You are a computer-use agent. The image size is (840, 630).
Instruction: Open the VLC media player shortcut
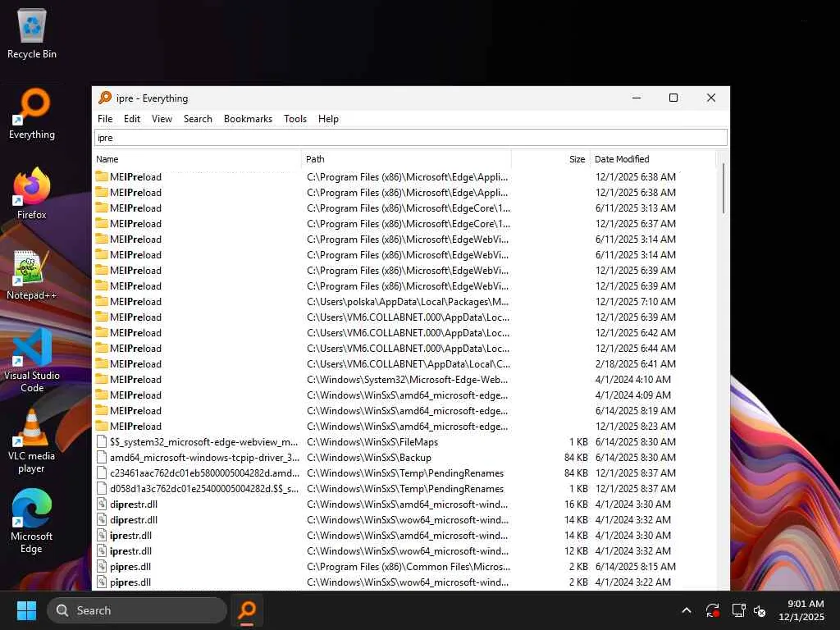(32, 441)
